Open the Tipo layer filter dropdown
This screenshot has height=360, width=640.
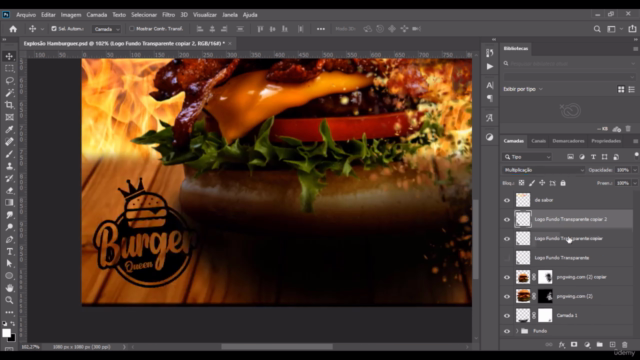527,157
